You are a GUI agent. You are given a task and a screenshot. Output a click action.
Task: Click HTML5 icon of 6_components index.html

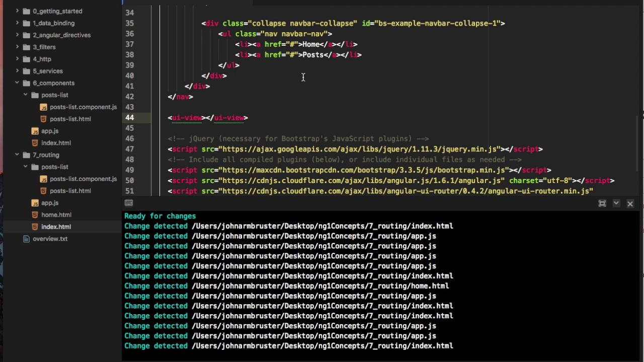tap(35, 143)
